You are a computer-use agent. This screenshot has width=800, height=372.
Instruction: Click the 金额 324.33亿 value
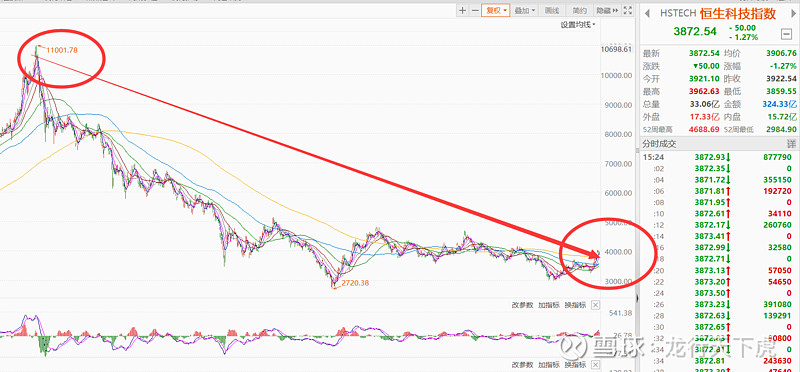[779, 104]
